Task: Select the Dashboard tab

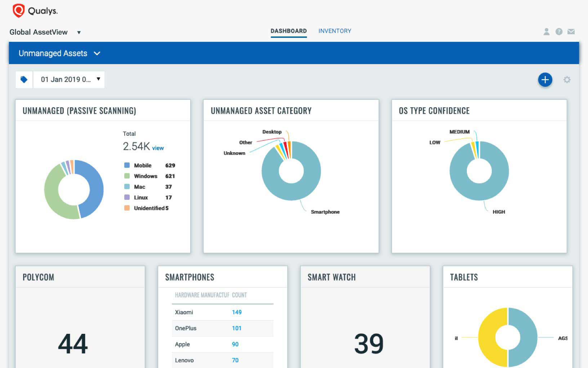Action: (289, 31)
